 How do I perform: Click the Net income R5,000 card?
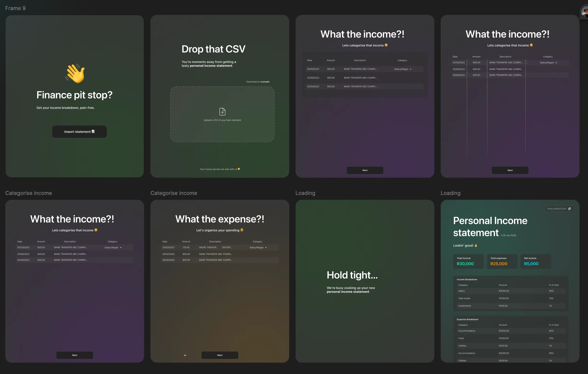pyautogui.click(x=535, y=261)
